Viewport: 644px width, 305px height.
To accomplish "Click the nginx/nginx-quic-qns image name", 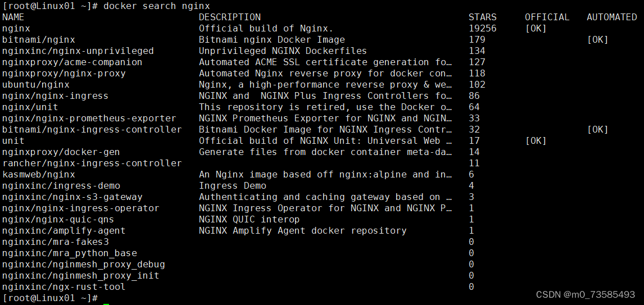I will pos(58,219).
